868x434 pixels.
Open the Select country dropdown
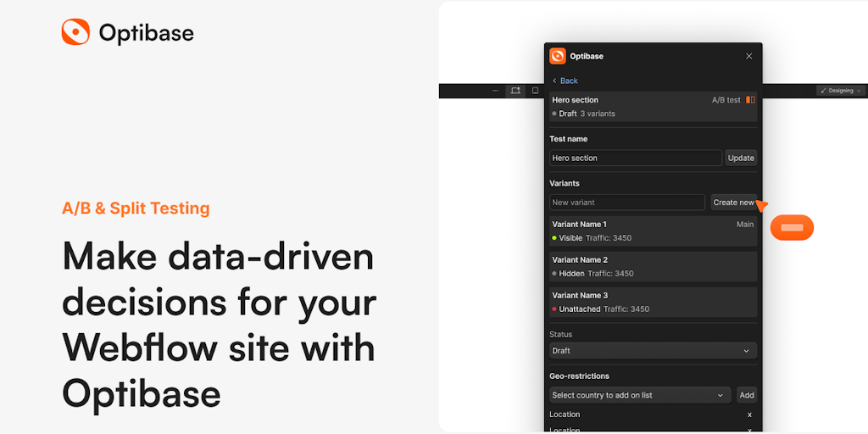point(640,395)
